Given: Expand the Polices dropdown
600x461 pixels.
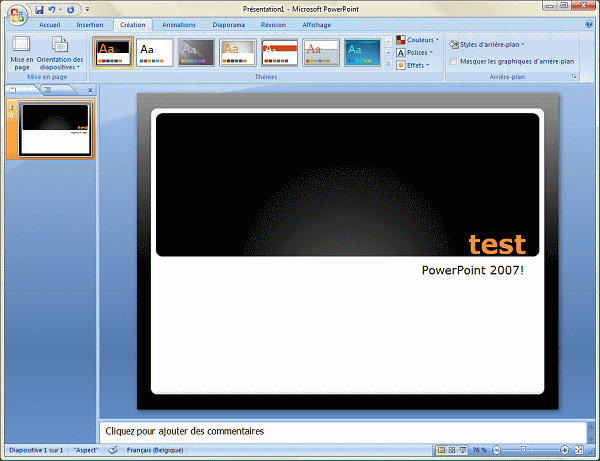Looking at the screenshot, I should point(417,53).
